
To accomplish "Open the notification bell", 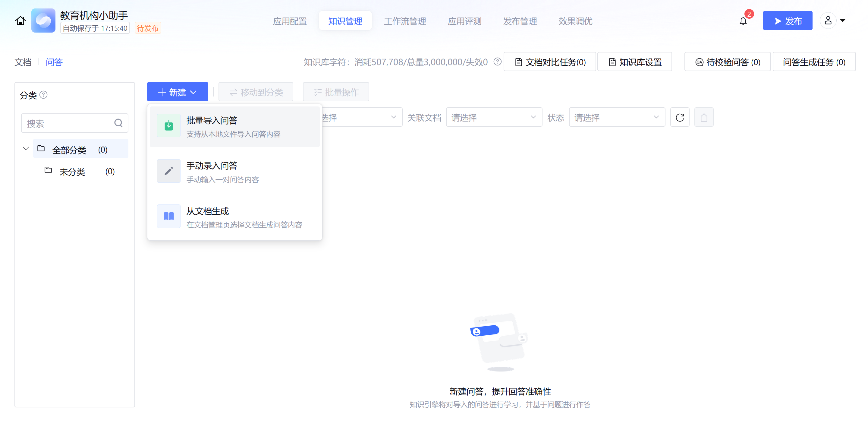I will pyautogui.click(x=743, y=21).
